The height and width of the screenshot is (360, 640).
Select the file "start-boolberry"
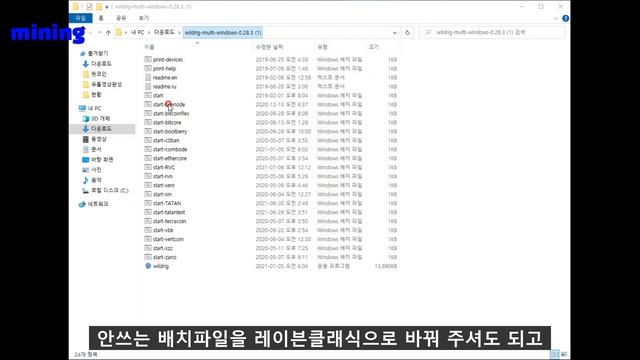(170, 131)
